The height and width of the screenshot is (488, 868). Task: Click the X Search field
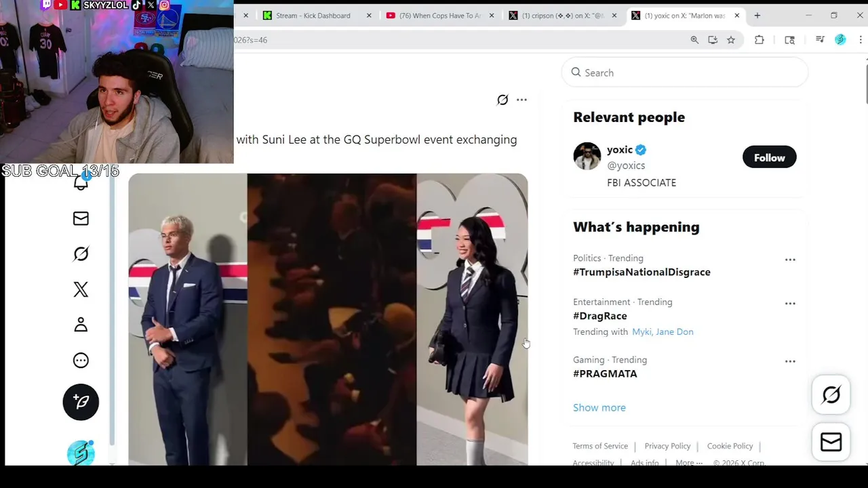pos(685,73)
